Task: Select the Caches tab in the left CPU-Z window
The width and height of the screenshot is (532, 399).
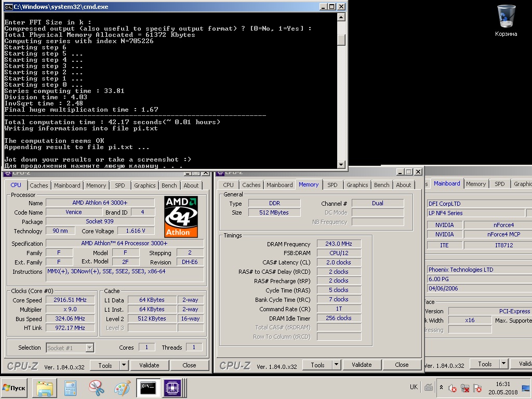Action: (x=38, y=185)
